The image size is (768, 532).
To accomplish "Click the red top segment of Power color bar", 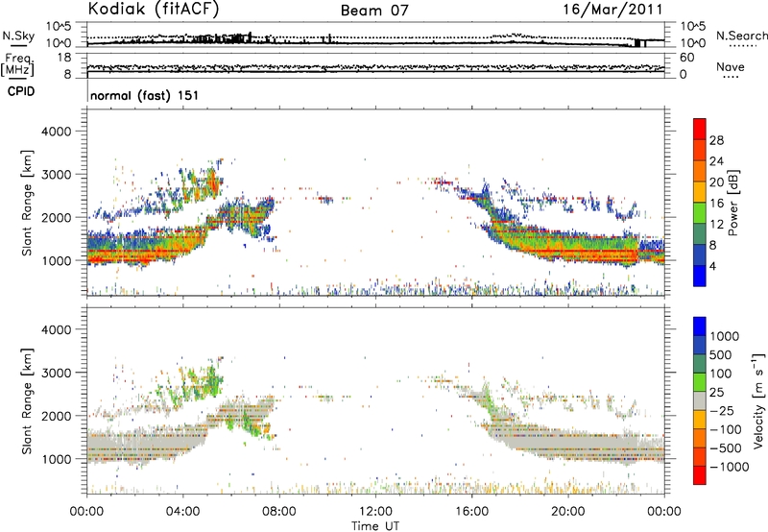I will pyautogui.click(x=700, y=129).
